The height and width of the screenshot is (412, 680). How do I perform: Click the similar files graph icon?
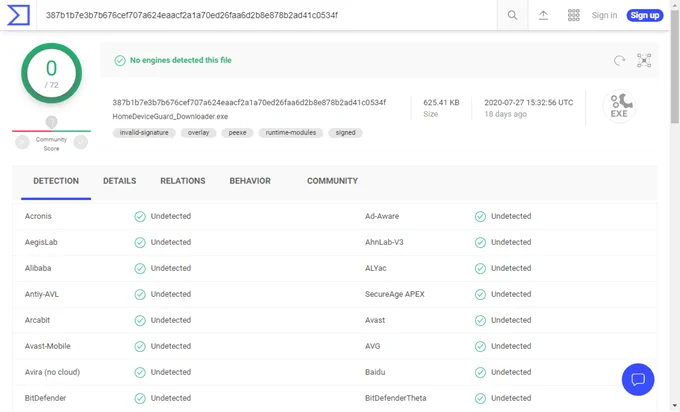click(644, 61)
